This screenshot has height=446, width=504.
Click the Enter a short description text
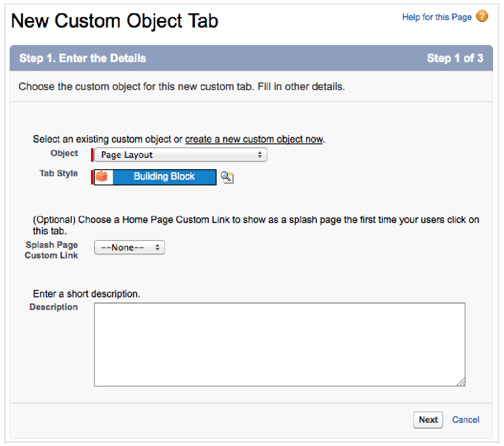click(x=87, y=294)
